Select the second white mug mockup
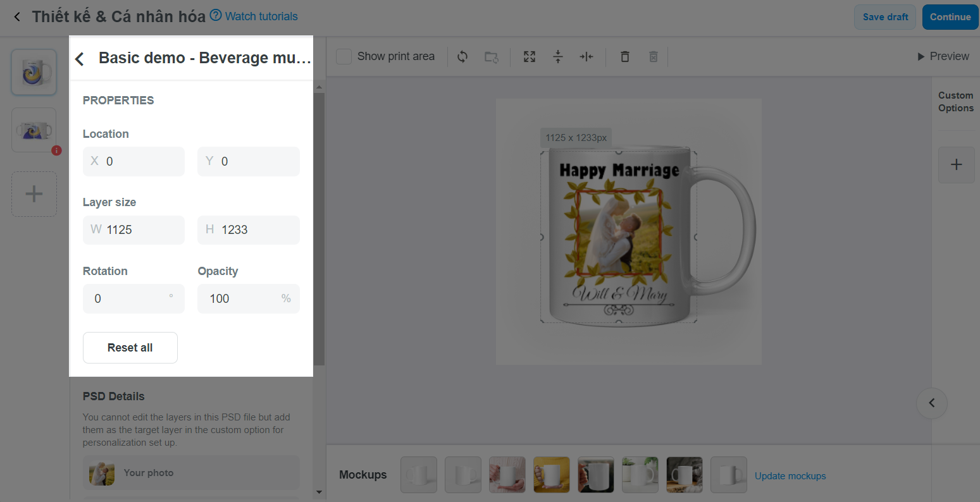The image size is (980, 502). coord(463,475)
